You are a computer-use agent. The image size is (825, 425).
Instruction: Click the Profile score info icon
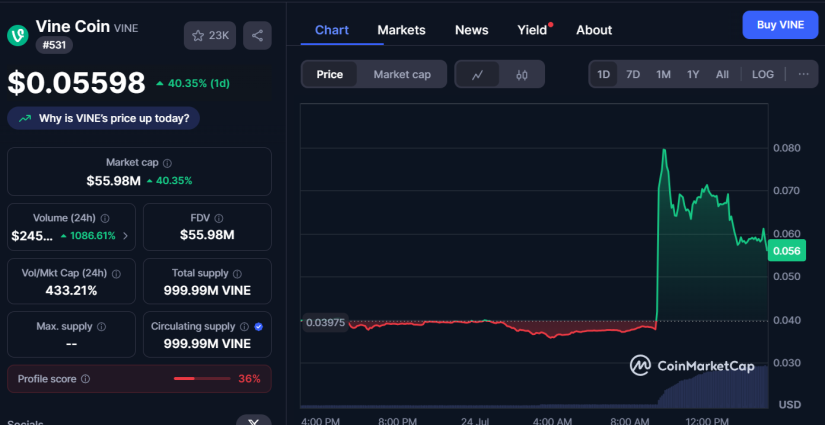85,379
